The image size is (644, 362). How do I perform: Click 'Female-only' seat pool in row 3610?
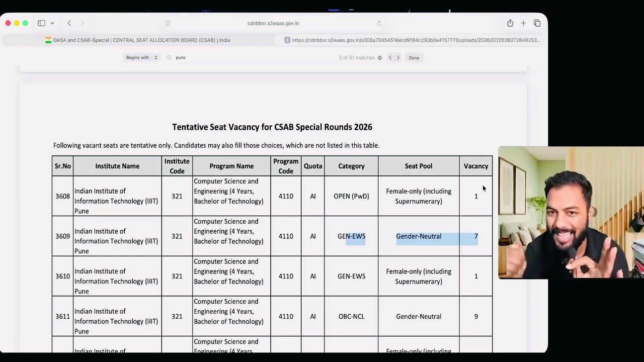coord(419,277)
